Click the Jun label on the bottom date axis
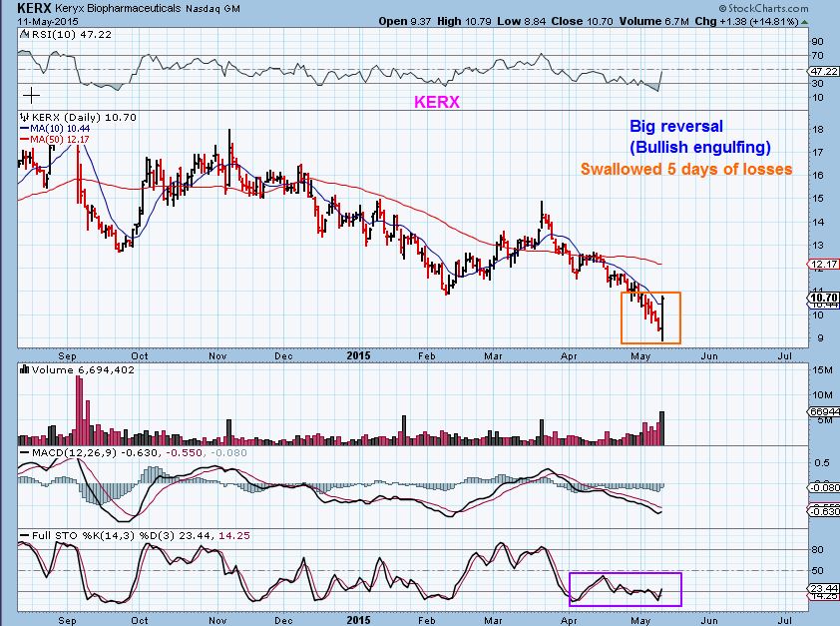This screenshot has width=840, height=626. [x=709, y=620]
